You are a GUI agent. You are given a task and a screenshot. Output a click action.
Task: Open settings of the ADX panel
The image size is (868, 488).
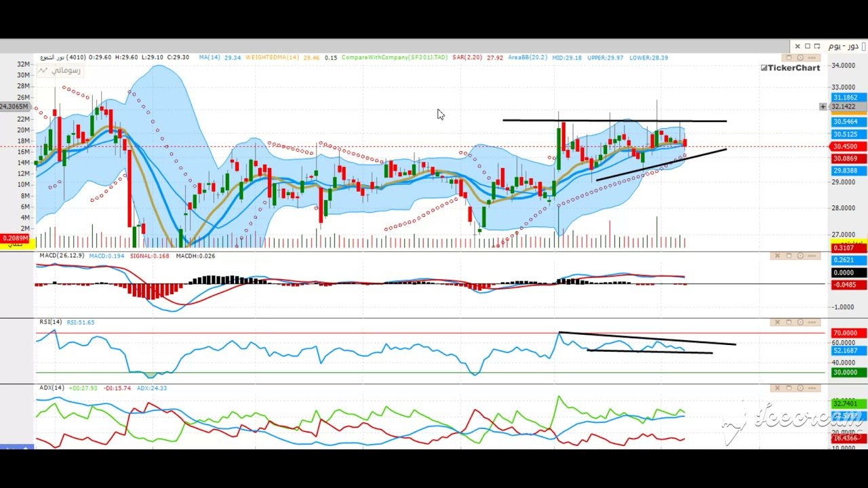[x=800, y=388]
